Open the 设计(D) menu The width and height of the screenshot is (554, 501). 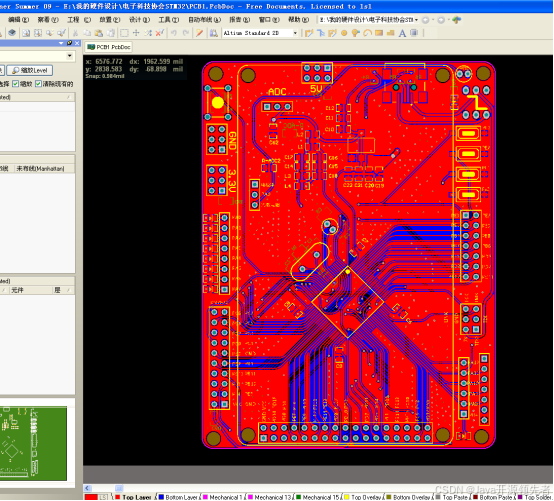point(139,20)
